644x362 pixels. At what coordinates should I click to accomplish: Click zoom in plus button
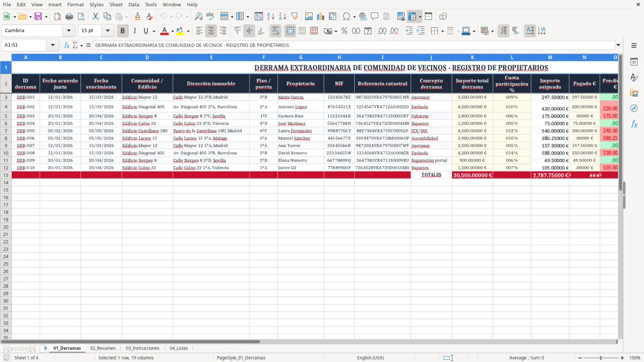point(623,358)
